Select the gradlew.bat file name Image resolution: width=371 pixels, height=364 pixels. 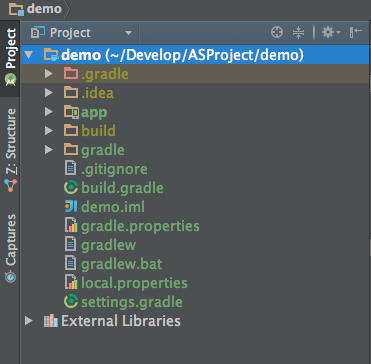(x=122, y=265)
